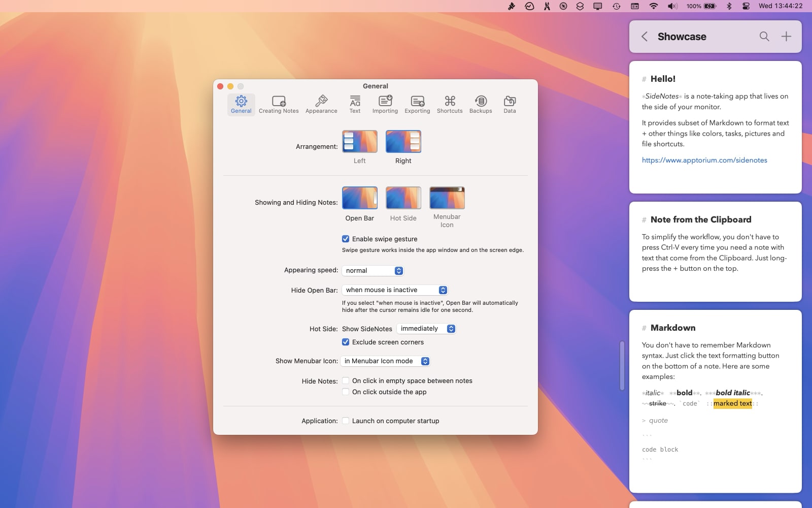The height and width of the screenshot is (508, 812).
Task: Open the Appearing speed dropdown
Action: 373,271
